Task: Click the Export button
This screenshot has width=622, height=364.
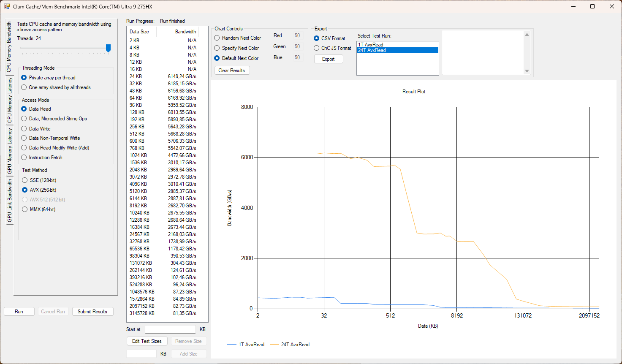Action: (x=329, y=59)
